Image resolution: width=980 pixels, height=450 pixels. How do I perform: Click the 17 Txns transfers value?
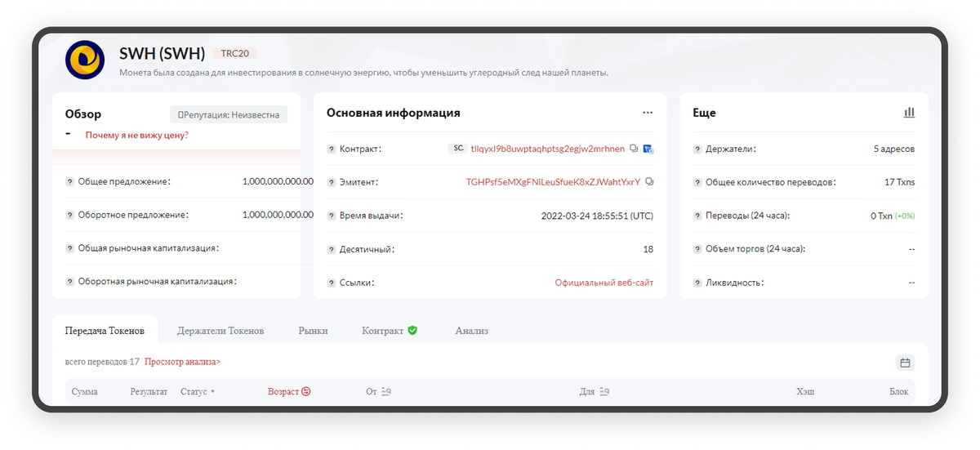(900, 183)
